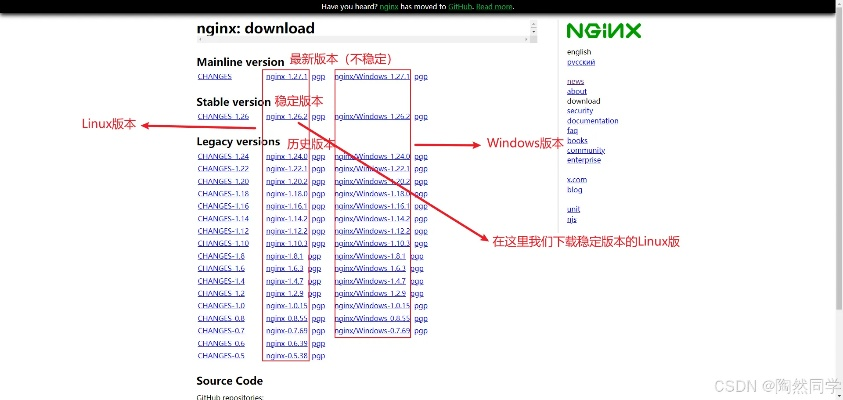Switch language to русский
Viewport: 843px width, 400px height.
coord(580,62)
